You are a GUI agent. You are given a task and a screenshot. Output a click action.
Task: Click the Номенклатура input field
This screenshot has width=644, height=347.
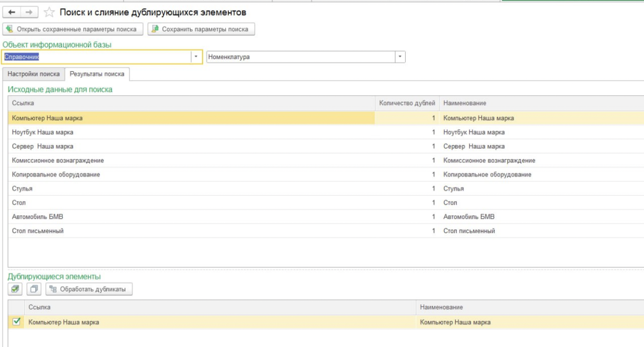(x=301, y=57)
